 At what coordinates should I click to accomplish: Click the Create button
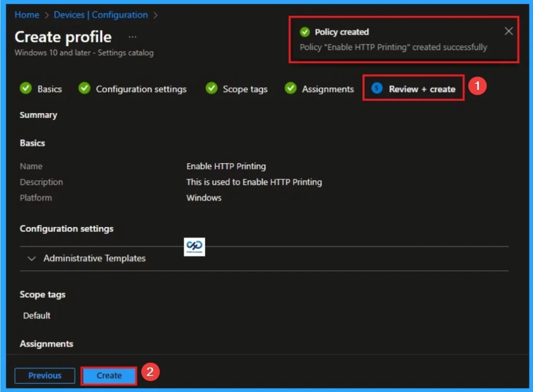click(x=109, y=375)
